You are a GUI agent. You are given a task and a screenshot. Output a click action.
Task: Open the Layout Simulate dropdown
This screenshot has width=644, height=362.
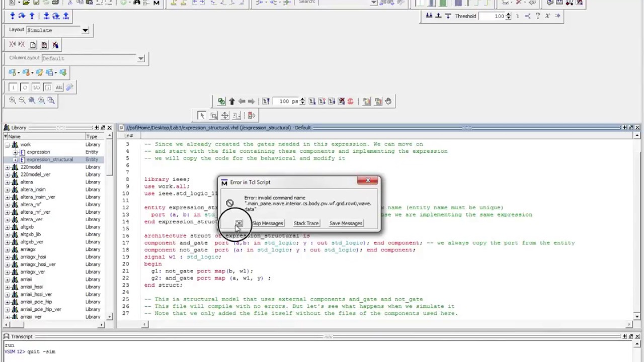point(85,30)
